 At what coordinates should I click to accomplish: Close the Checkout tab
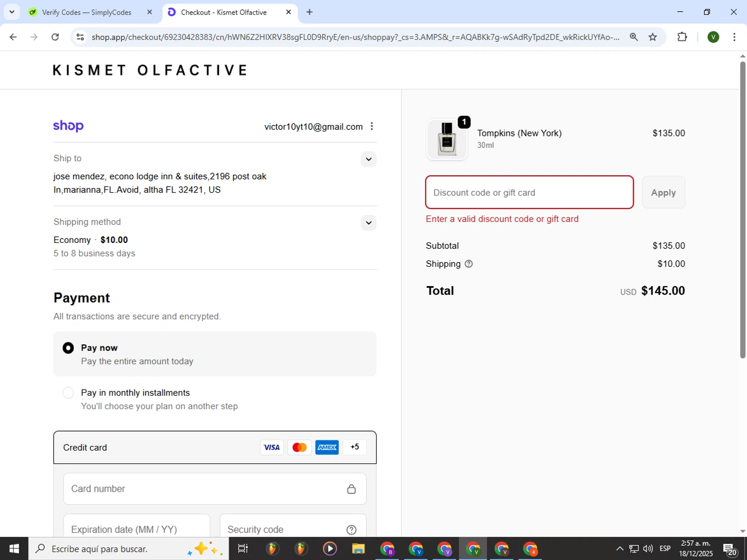click(x=288, y=12)
